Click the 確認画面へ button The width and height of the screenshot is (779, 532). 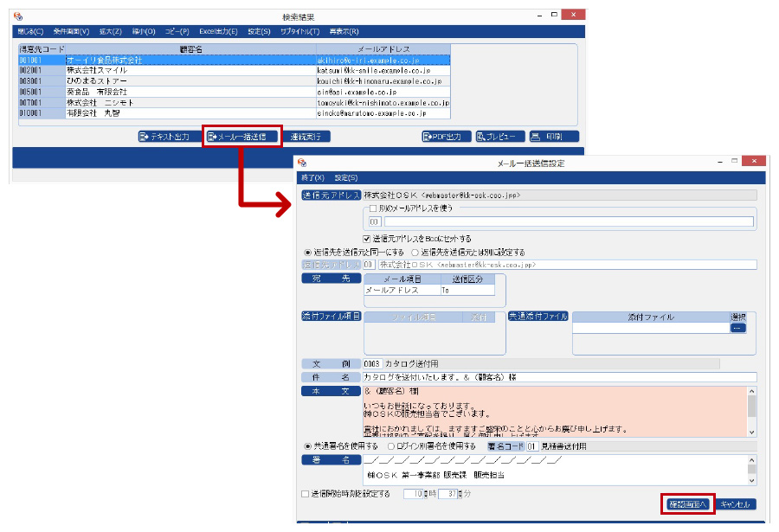click(x=689, y=504)
